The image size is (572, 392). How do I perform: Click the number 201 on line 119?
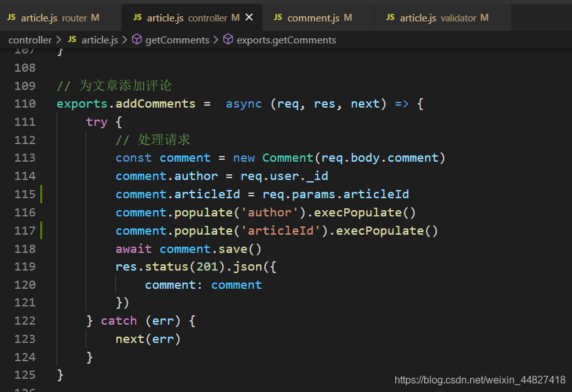[207, 267]
